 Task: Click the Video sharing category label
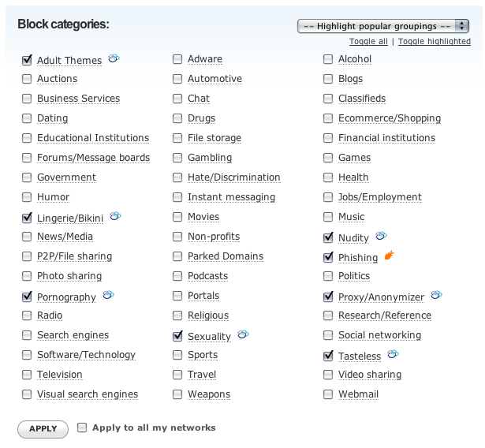tap(369, 375)
